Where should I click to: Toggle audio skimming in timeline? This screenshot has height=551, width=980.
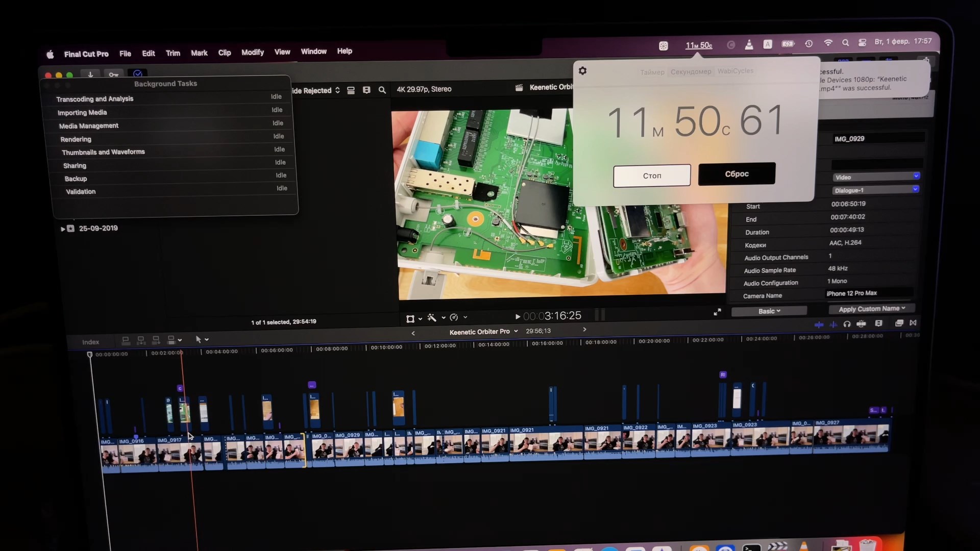pyautogui.click(x=833, y=324)
